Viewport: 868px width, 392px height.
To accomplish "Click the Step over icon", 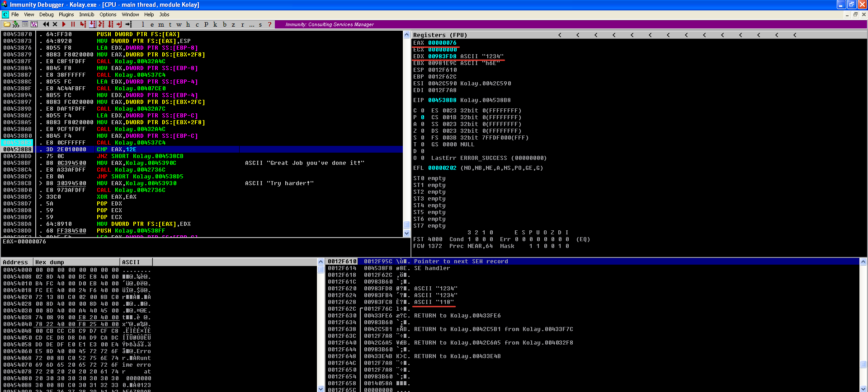I will (92, 24).
